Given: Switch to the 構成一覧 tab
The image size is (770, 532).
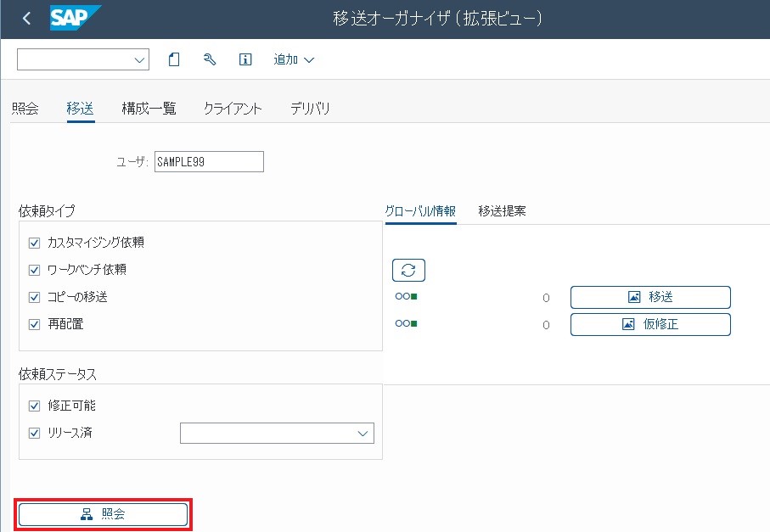Looking at the screenshot, I should click(149, 109).
